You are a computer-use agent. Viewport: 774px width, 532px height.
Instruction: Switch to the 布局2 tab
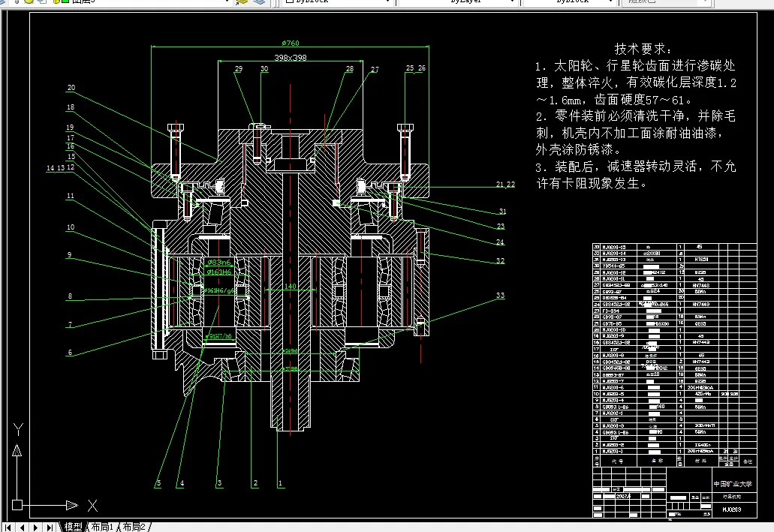pyautogui.click(x=134, y=527)
